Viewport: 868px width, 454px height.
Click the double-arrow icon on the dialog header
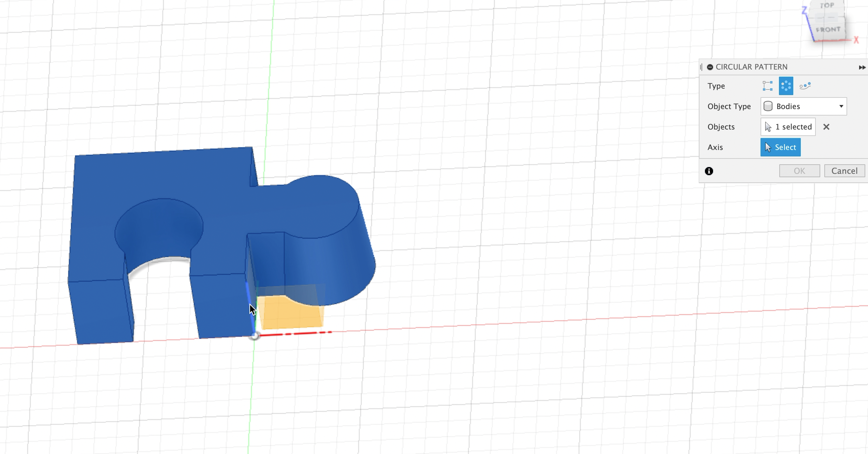coord(862,67)
